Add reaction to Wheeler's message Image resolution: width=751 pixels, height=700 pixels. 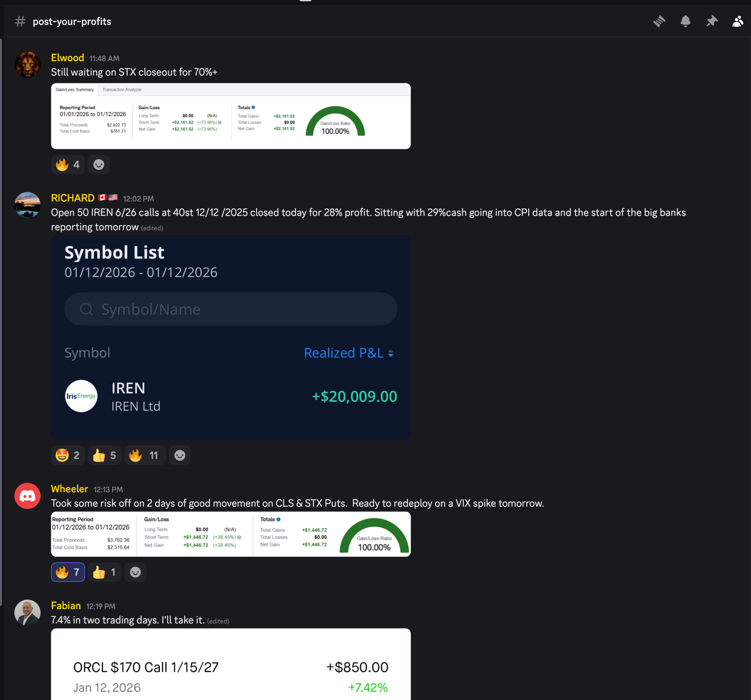point(135,572)
